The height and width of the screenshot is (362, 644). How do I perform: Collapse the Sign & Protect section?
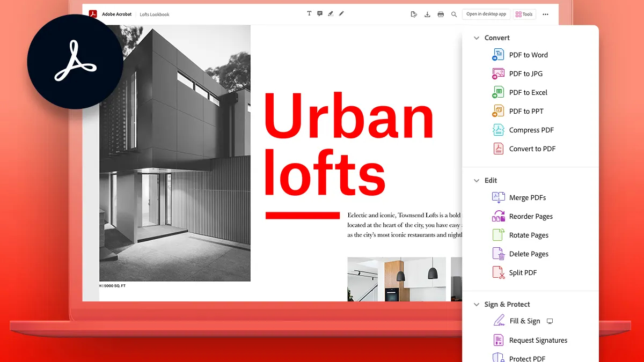click(476, 304)
